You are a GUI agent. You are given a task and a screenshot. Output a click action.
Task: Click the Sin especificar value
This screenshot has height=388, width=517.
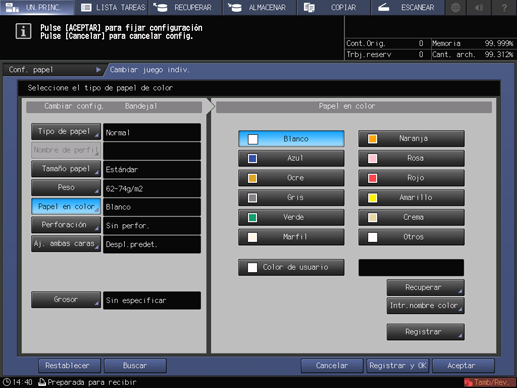(x=152, y=300)
